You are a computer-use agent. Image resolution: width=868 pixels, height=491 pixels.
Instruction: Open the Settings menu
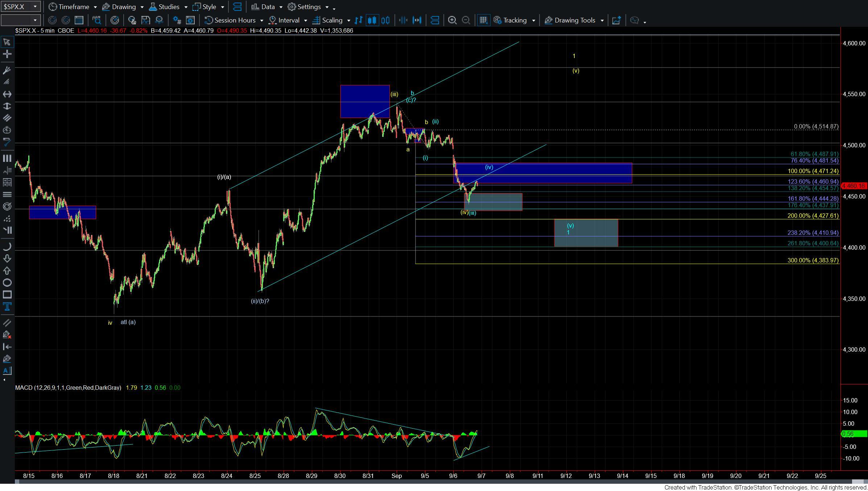[305, 7]
